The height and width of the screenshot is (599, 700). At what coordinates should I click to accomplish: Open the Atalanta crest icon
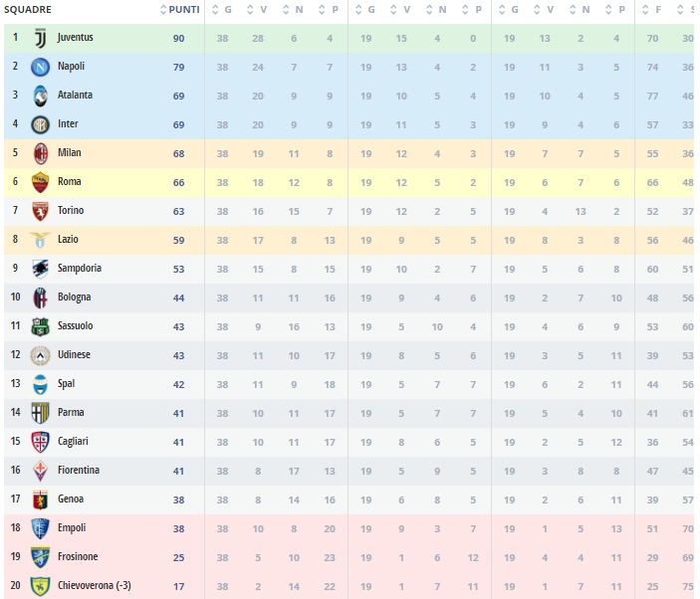[41, 96]
